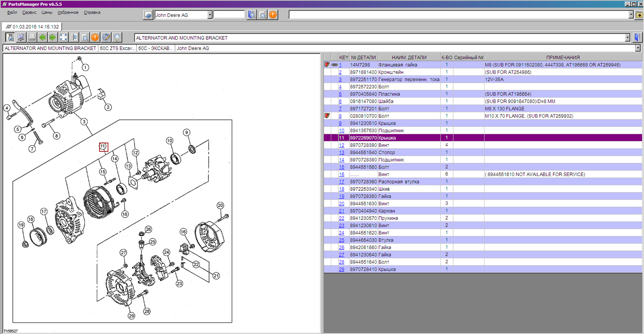
Task: Go back with the green left arrow
Action: [x=42, y=38]
